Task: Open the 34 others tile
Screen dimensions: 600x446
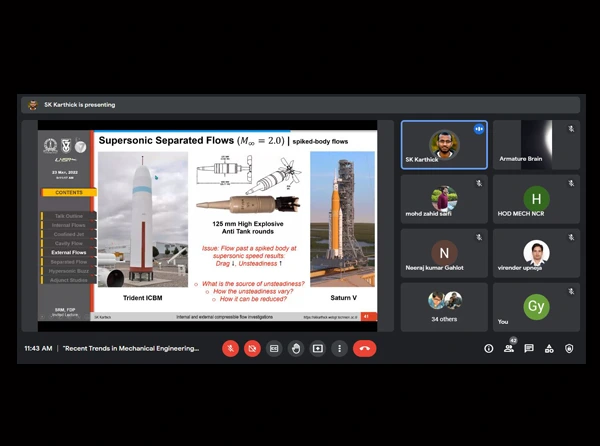Action: coord(444,307)
